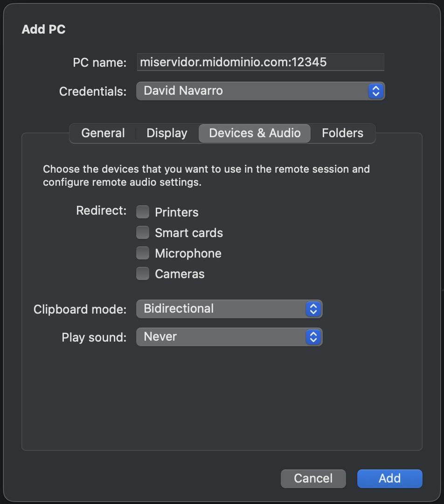Click into the PC name text field
444x504 pixels.
(260, 62)
